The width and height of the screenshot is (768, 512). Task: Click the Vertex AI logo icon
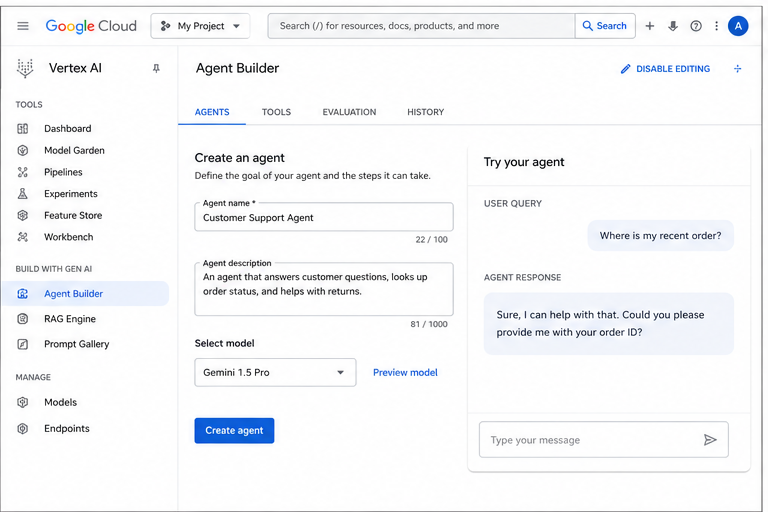point(25,68)
